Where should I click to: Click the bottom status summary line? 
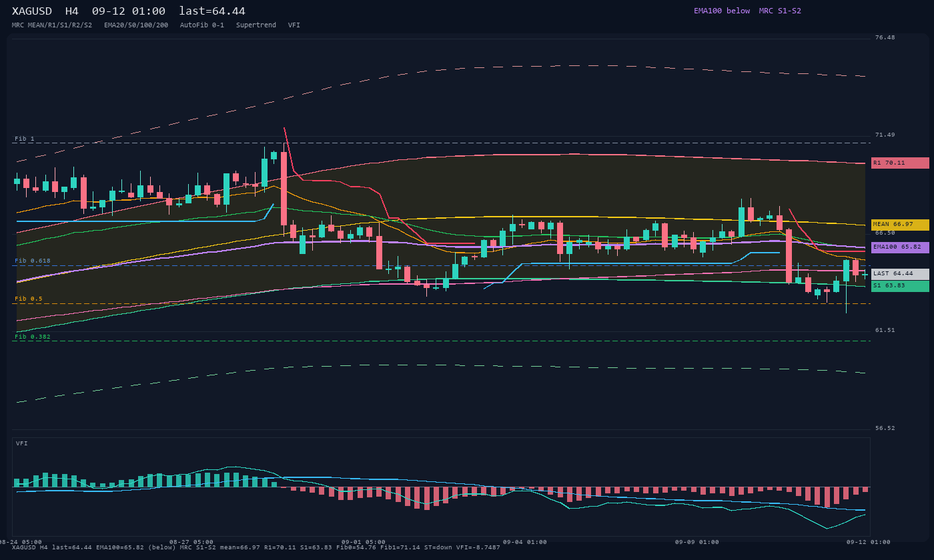pos(256,547)
